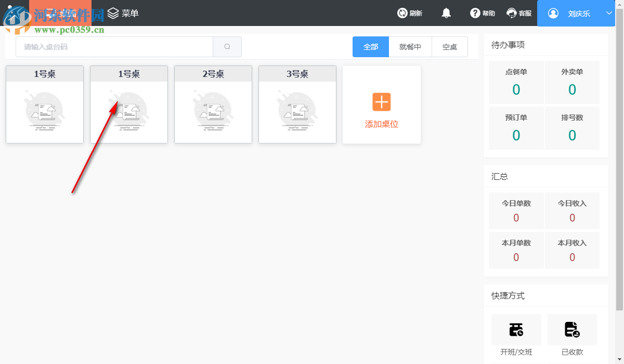
Task: Open the 已收款 collected payments icon
Action: 572,329
